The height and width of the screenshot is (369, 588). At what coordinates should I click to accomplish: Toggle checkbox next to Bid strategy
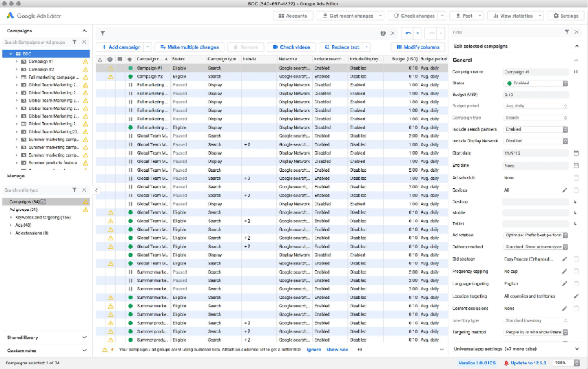576,259
